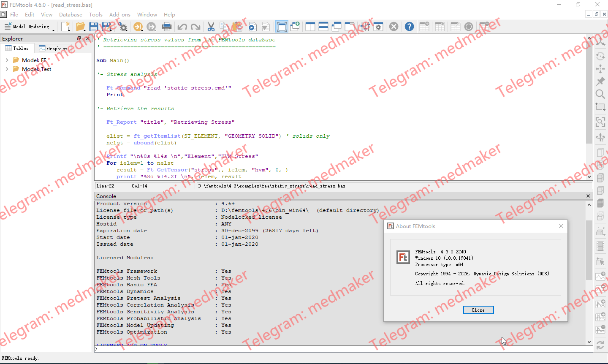Click the Console vertical scrollbar
Viewport: 608px width, 364px height.
tap(589, 273)
